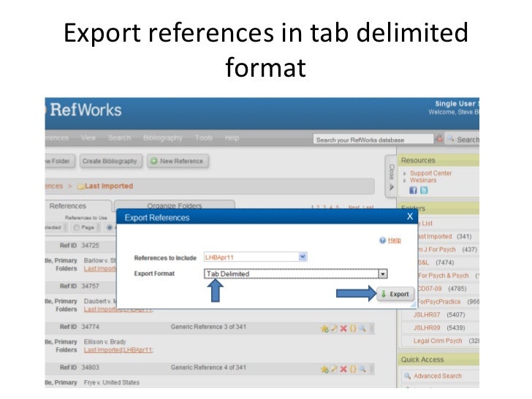
Task: Click the magnifier icon on the Search button
Action: tap(451, 138)
